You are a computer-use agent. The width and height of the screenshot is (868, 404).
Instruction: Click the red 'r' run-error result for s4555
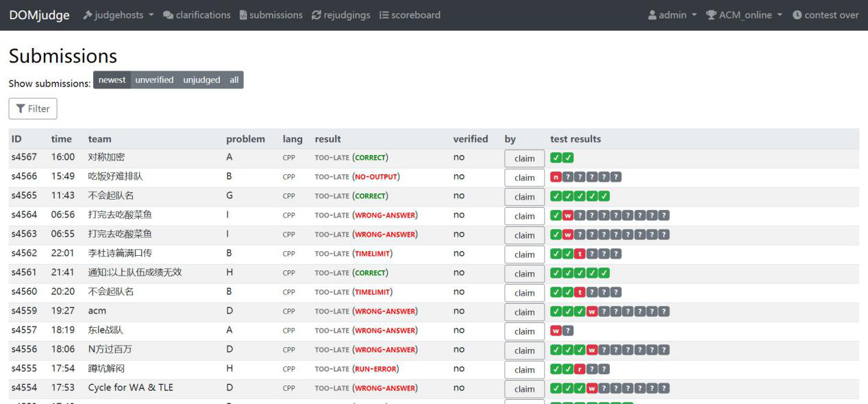[580, 369]
